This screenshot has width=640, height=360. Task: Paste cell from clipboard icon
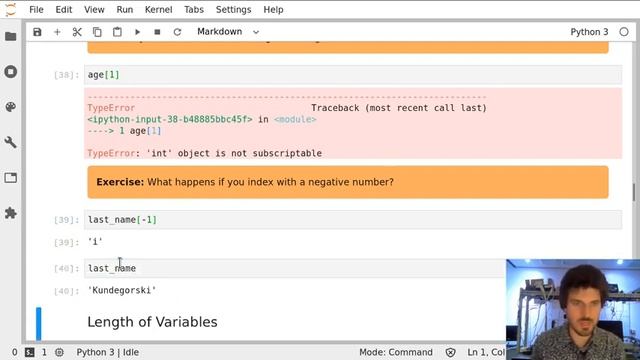pos(117,32)
